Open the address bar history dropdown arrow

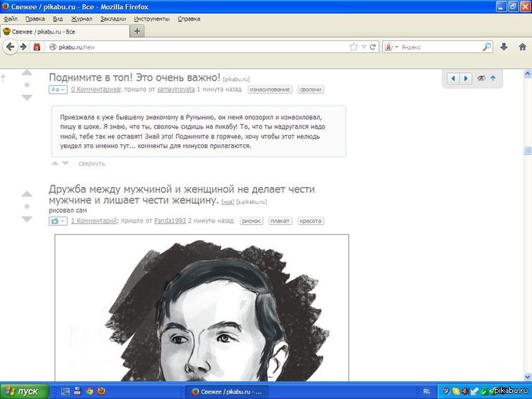[x=364, y=47]
